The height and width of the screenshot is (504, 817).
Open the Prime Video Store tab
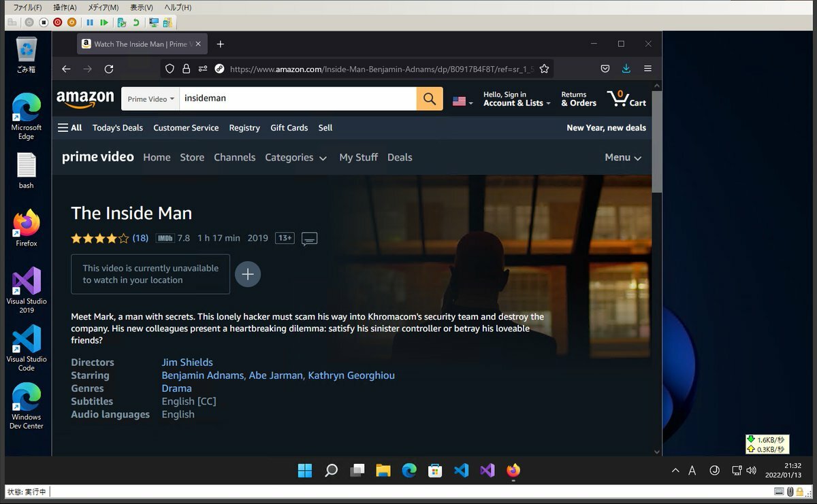coord(192,157)
